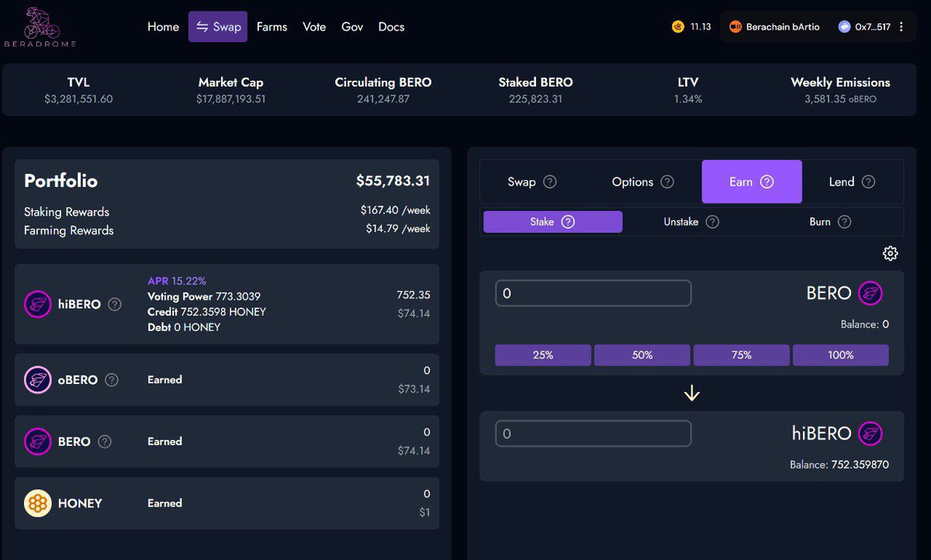Click the HONEY row Earned label
The image size is (931, 560).
click(164, 503)
